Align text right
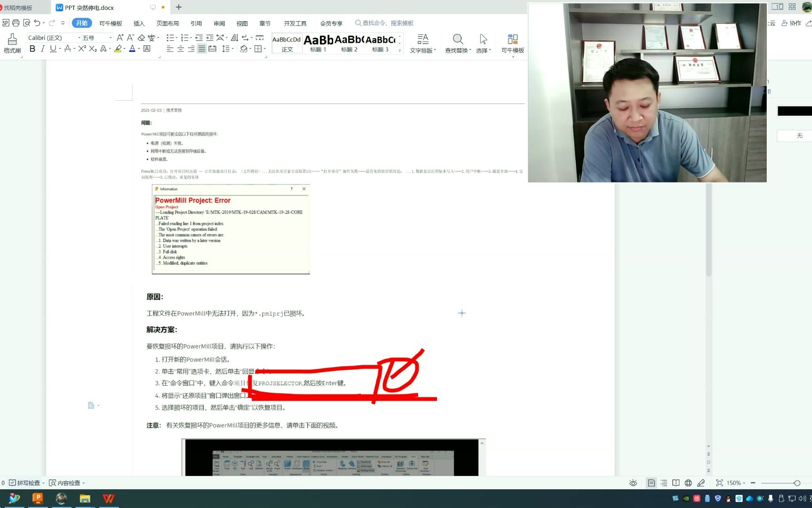The image size is (812, 508). point(191,49)
